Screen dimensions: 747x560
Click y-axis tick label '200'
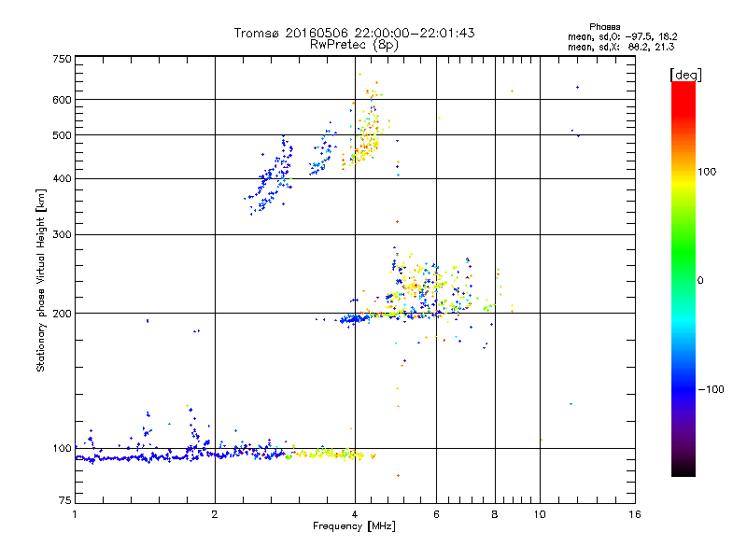click(x=63, y=314)
